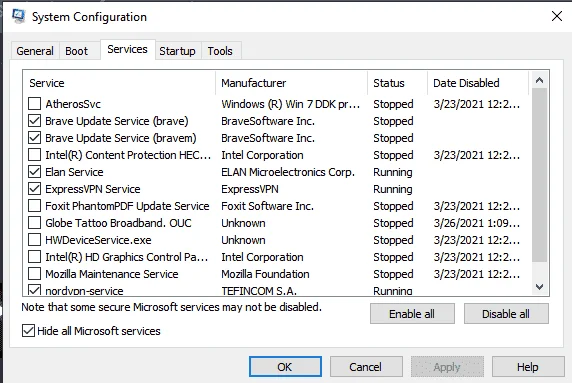Click the Apply button
The width and height of the screenshot is (572, 383).
pos(447,367)
